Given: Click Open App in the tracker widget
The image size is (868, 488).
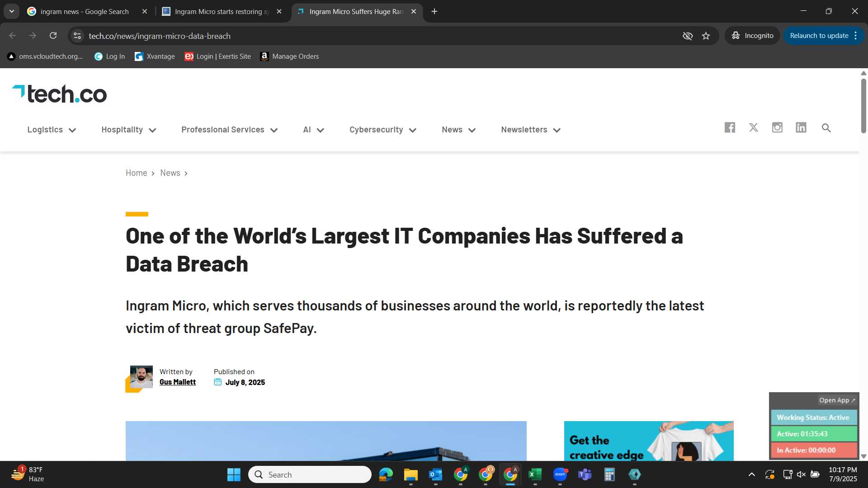Looking at the screenshot, I should click(x=837, y=400).
